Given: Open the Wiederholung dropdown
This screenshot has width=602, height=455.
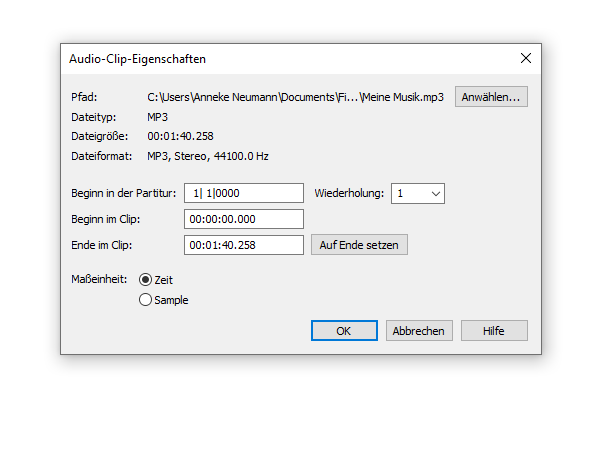Looking at the screenshot, I should point(418,194).
